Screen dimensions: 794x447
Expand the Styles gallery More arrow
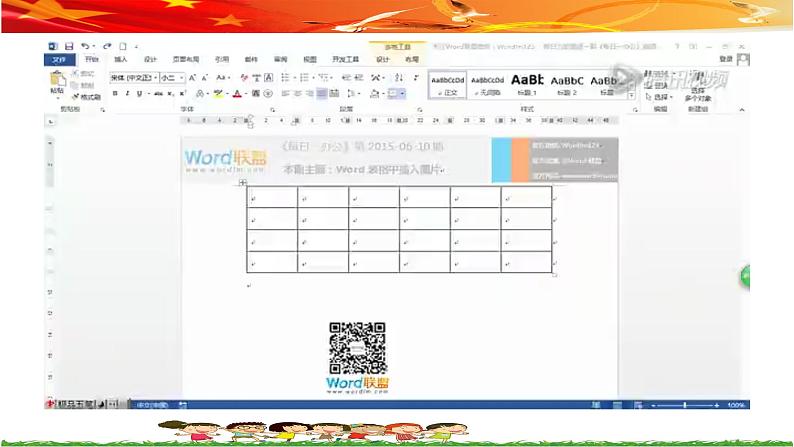(x=631, y=96)
